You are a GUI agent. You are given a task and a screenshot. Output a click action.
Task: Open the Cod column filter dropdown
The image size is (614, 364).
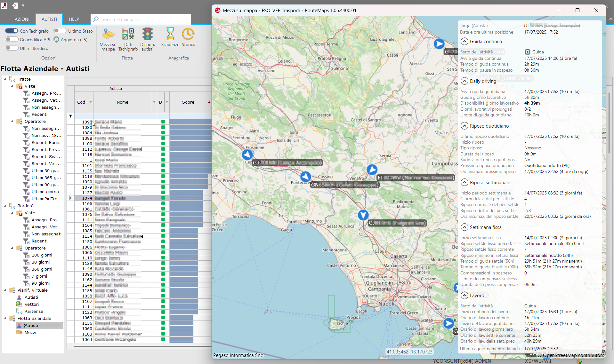(91, 102)
